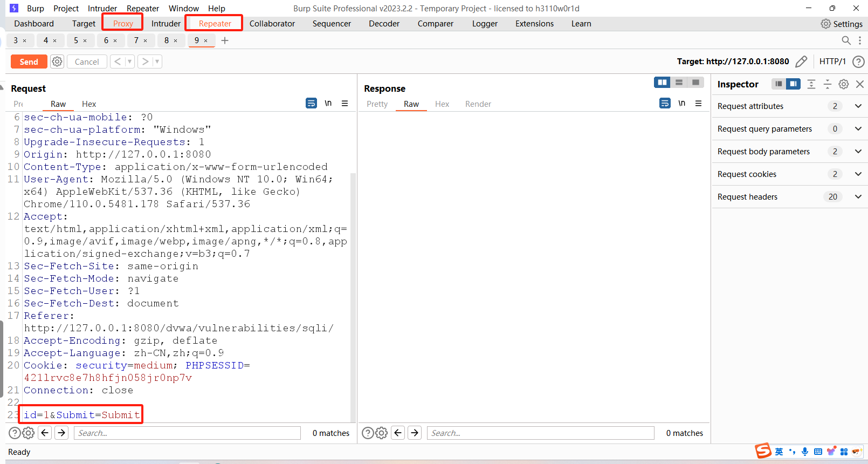Jump to next match in Request search
The width and height of the screenshot is (868, 464).
pos(61,433)
